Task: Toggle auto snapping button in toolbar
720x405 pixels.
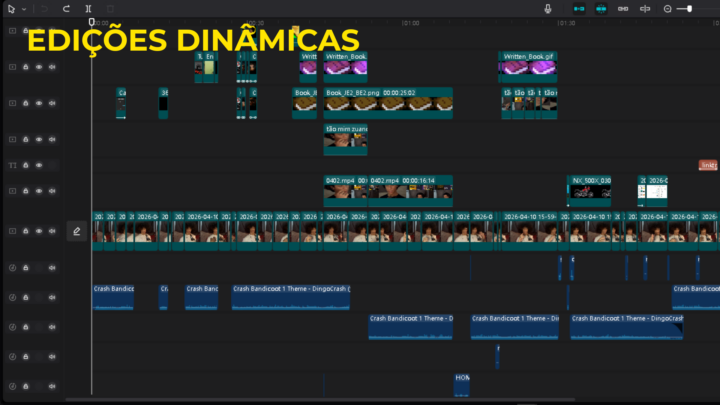Action: [x=600, y=8]
